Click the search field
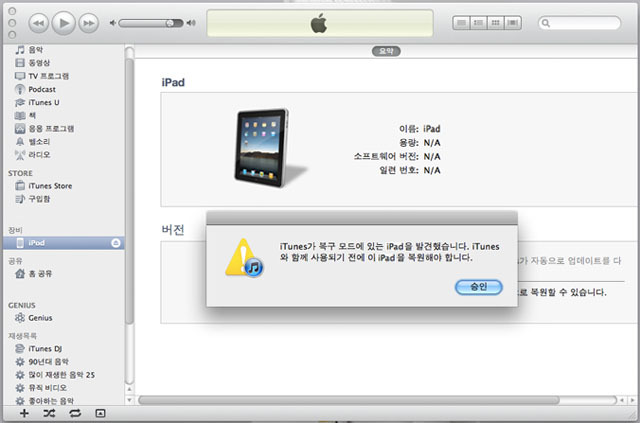This screenshot has height=423, width=640. click(580, 23)
